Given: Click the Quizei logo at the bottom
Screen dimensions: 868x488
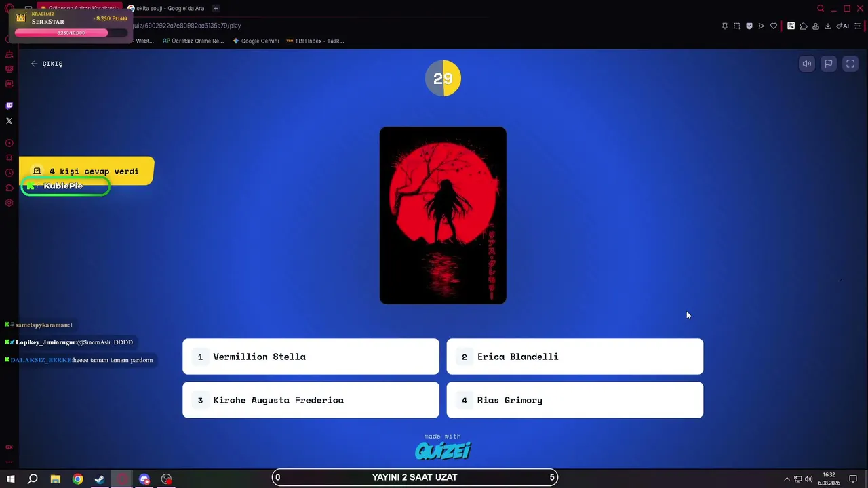Looking at the screenshot, I should point(443,451).
